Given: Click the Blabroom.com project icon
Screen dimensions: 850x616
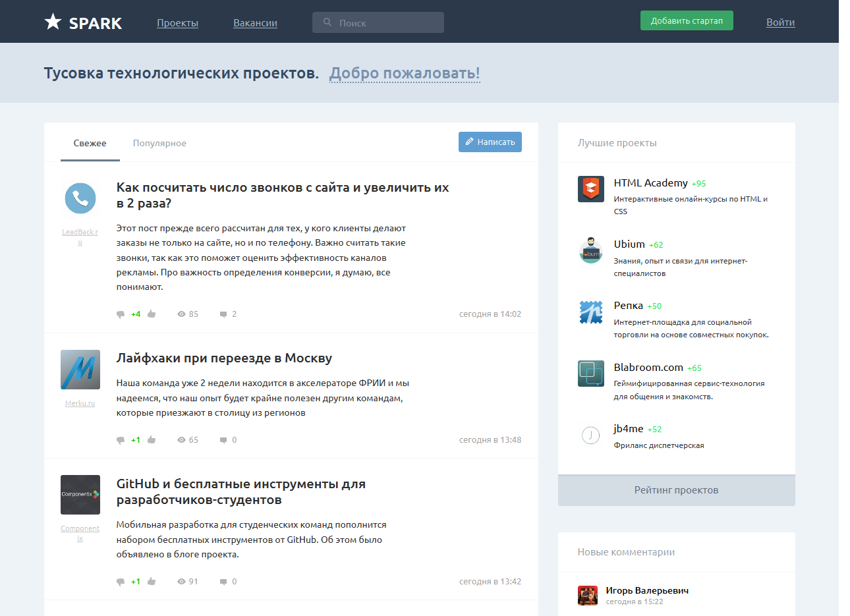Looking at the screenshot, I should pyautogui.click(x=590, y=373).
